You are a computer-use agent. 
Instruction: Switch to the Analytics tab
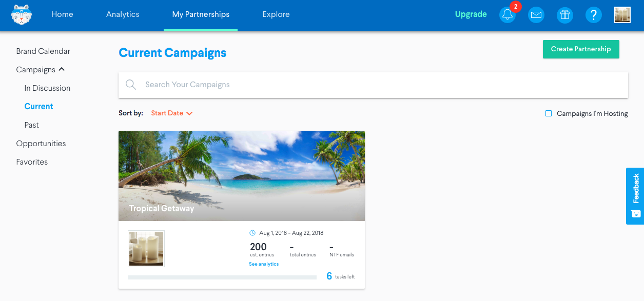coord(123,14)
